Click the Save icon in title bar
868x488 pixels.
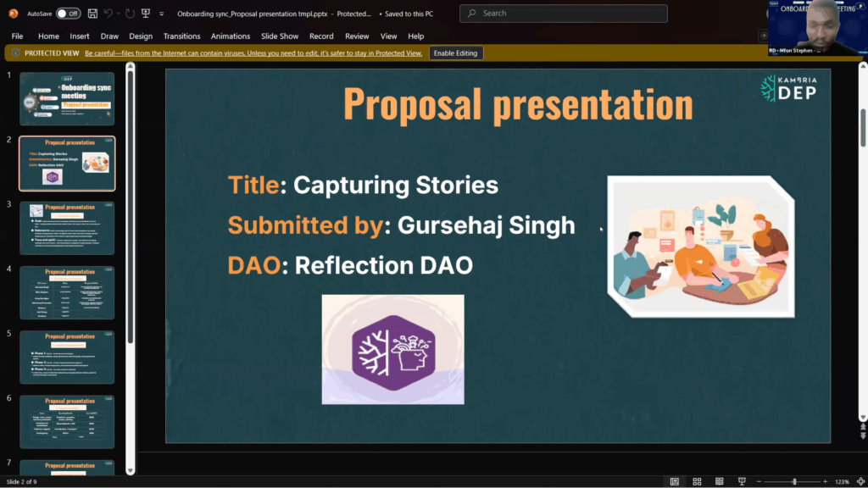[x=92, y=14]
